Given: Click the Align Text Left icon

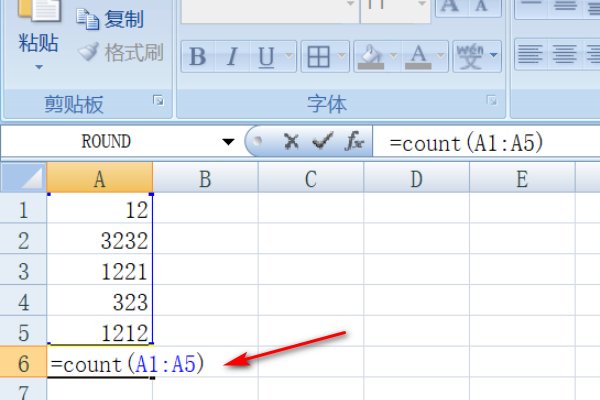Looking at the screenshot, I should coord(531,54).
